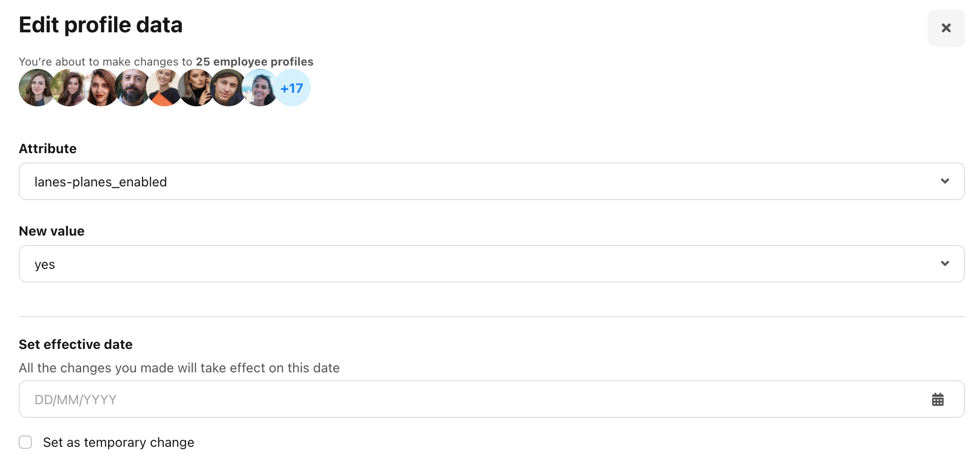Expand the Attribute dropdown chevron
980x474 pixels.
[945, 181]
